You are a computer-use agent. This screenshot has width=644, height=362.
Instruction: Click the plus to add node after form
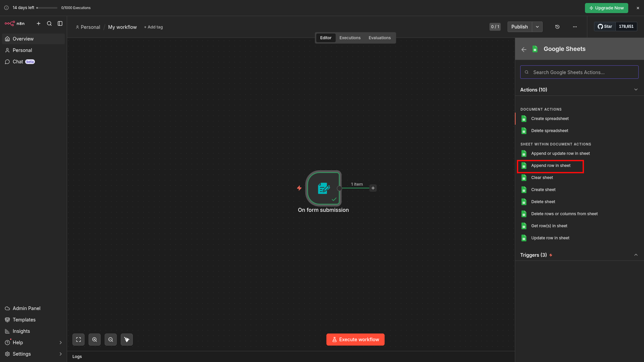tap(373, 188)
